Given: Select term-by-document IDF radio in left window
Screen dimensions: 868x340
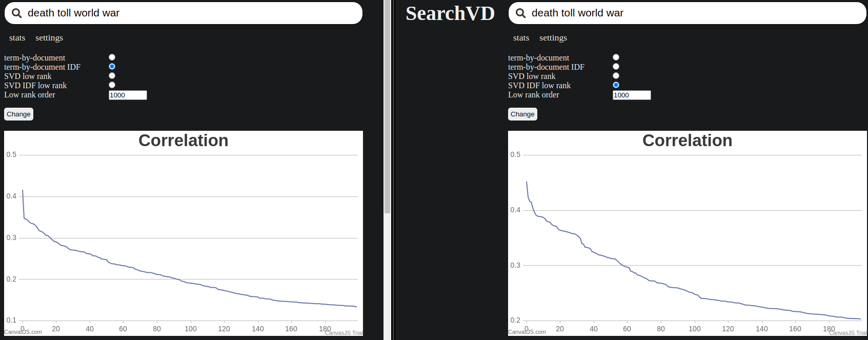Looking at the screenshot, I should pos(112,67).
